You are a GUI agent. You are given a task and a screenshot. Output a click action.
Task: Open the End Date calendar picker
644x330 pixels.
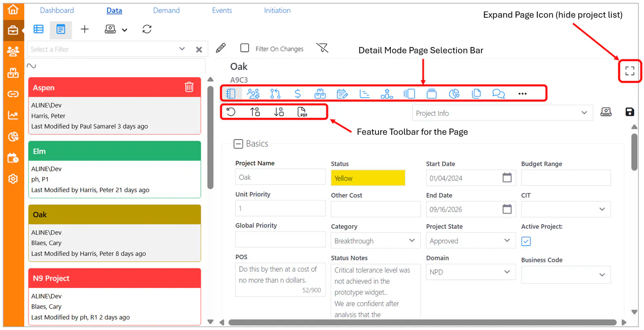(x=507, y=209)
